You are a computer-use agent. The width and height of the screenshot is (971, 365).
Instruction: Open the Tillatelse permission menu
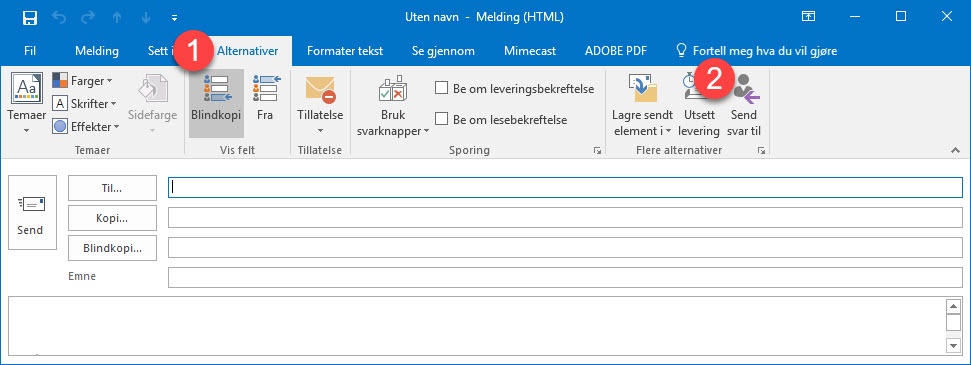pyautogui.click(x=320, y=103)
